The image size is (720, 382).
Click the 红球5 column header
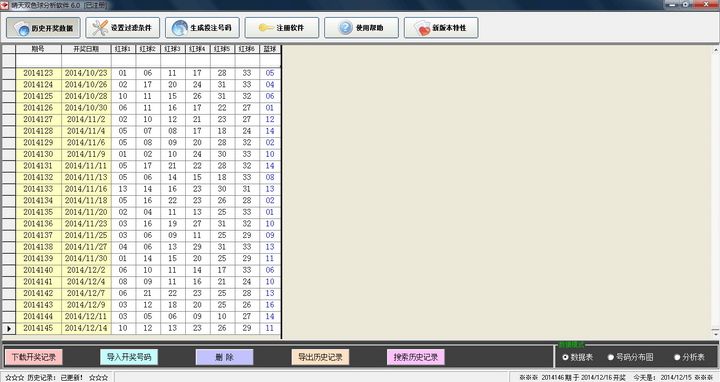point(222,49)
